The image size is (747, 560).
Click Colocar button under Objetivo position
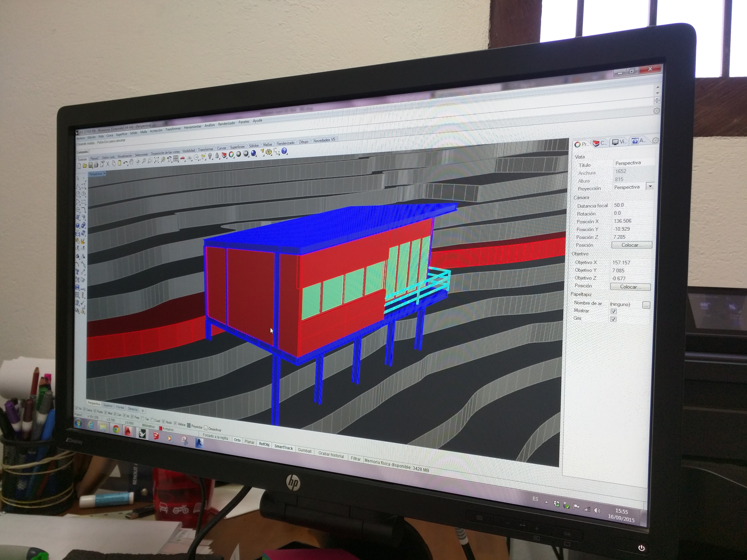point(630,287)
